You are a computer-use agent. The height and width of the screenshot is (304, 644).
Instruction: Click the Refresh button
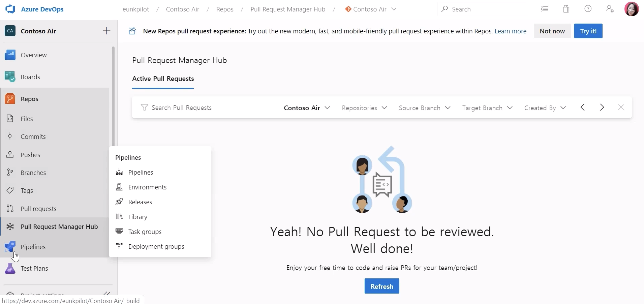(382, 286)
